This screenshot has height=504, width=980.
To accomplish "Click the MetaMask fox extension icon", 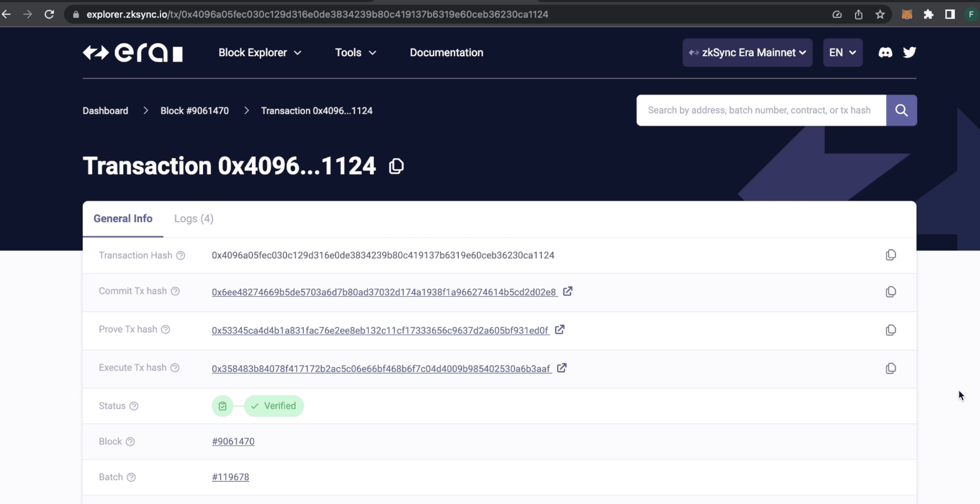I will [x=907, y=14].
